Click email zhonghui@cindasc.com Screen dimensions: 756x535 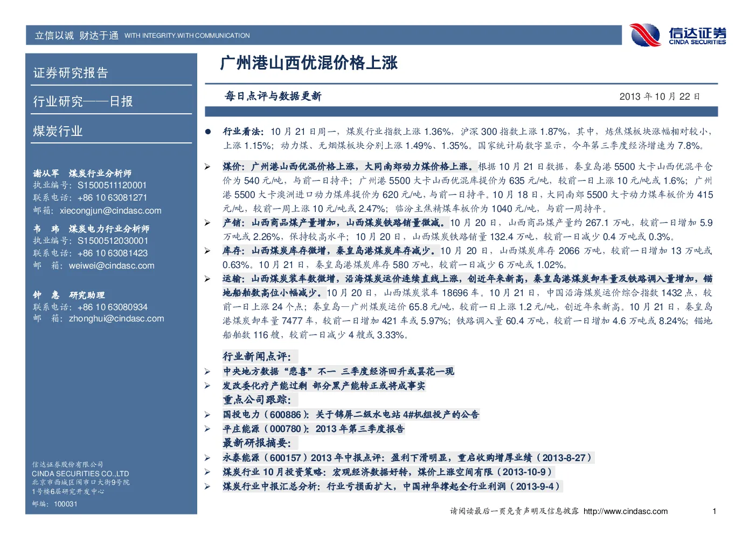116,318
